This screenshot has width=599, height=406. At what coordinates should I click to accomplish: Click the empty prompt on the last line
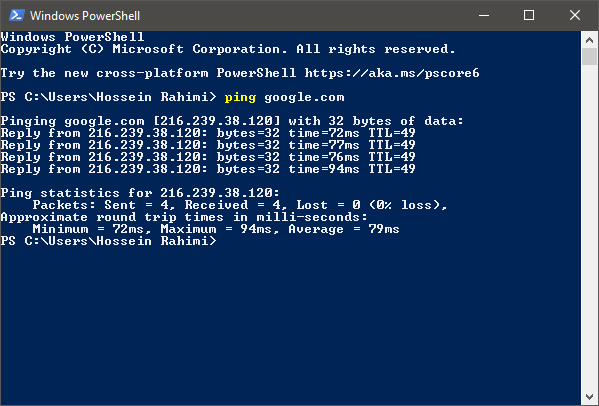point(108,241)
